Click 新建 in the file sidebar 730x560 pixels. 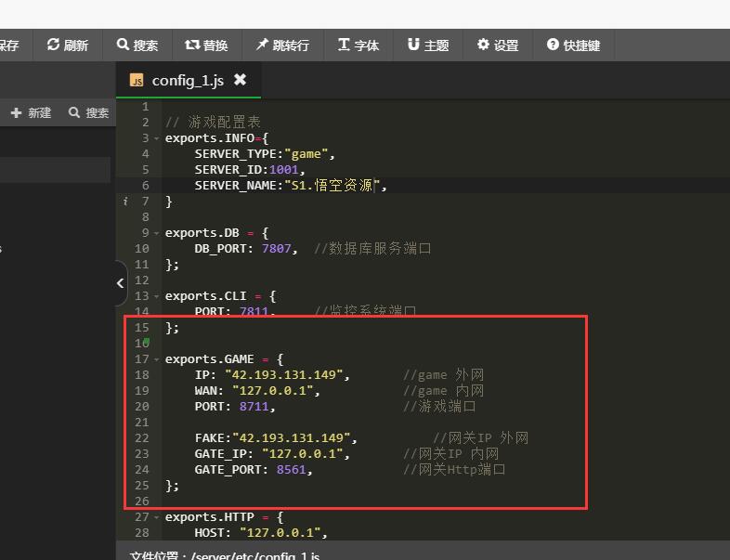[x=31, y=112]
